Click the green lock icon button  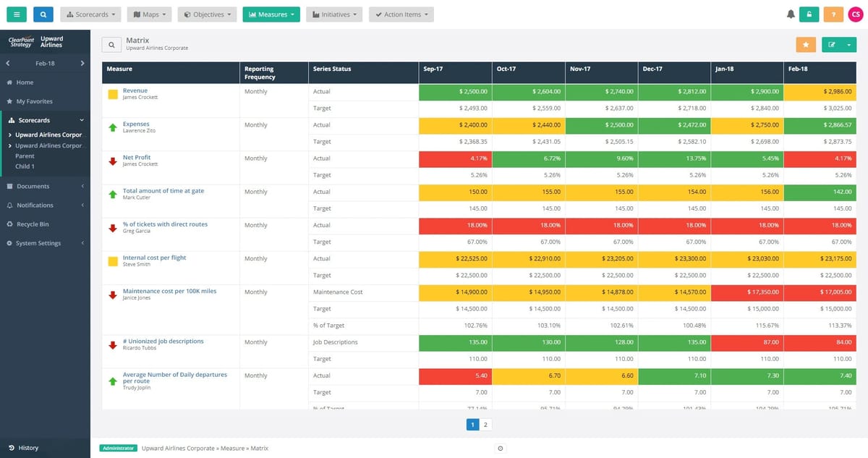coord(809,14)
